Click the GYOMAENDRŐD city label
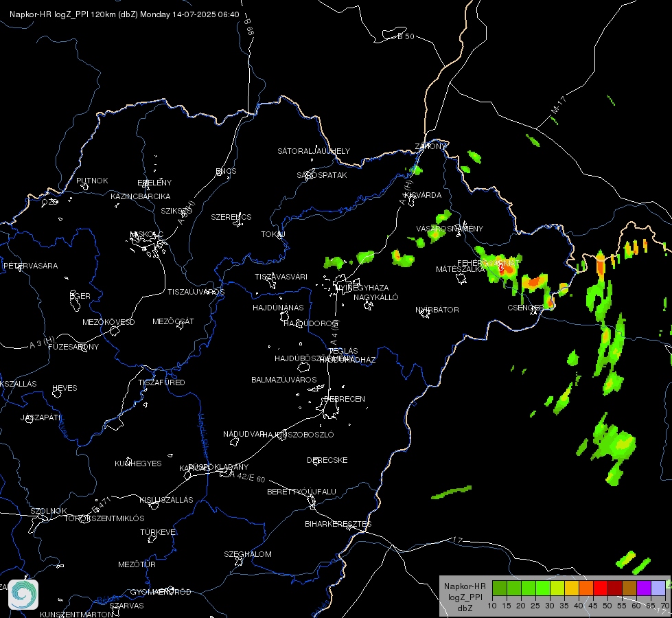The width and height of the screenshot is (672, 618). pyautogui.click(x=161, y=592)
